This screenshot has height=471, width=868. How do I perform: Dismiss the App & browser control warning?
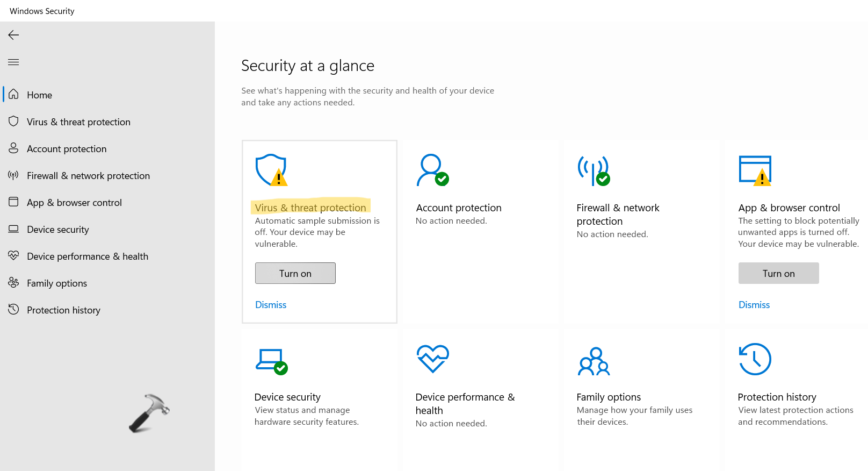click(x=754, y=305)
